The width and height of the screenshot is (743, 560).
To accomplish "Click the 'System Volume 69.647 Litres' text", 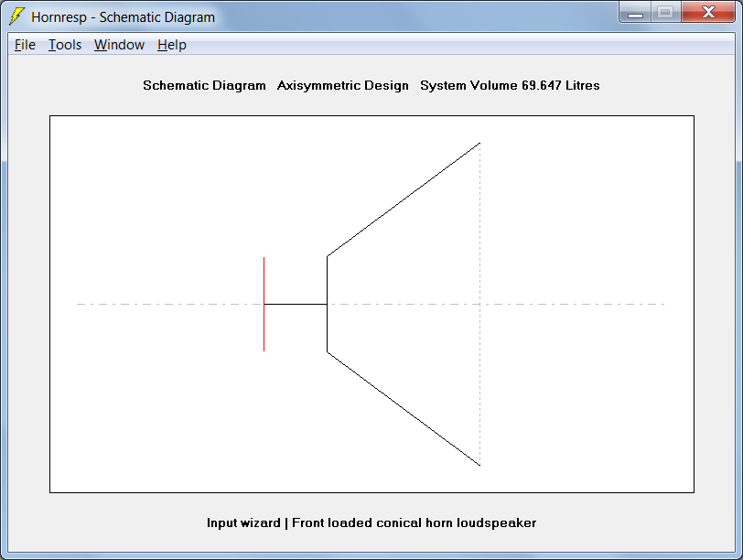I will coord(510,85).
